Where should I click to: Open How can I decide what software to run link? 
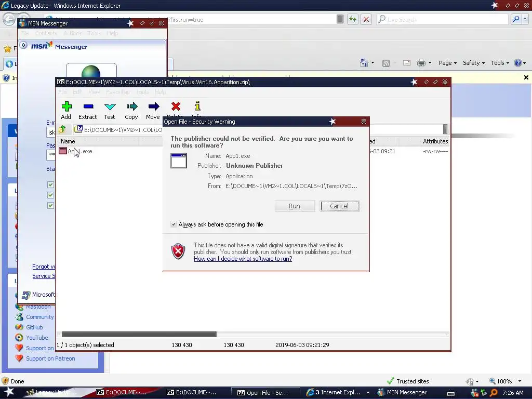pos(243,259)
